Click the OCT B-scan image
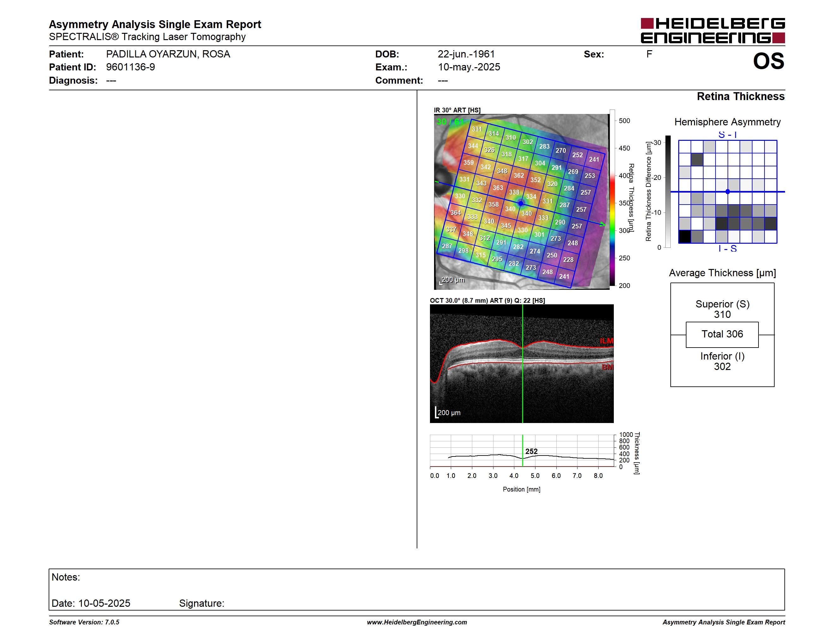This screenshot has height=644, width=834. click(x=522, y=364)
